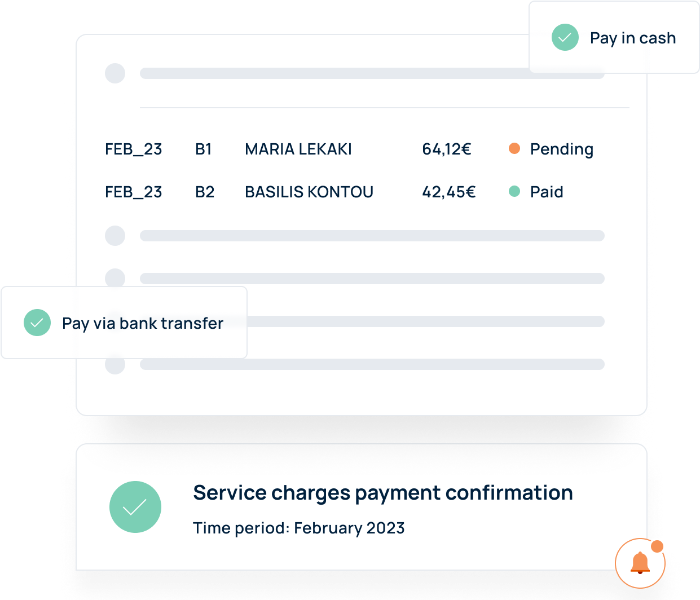Click the gray avatar circle in header row
700x600 pixels.
click(115, 73)
